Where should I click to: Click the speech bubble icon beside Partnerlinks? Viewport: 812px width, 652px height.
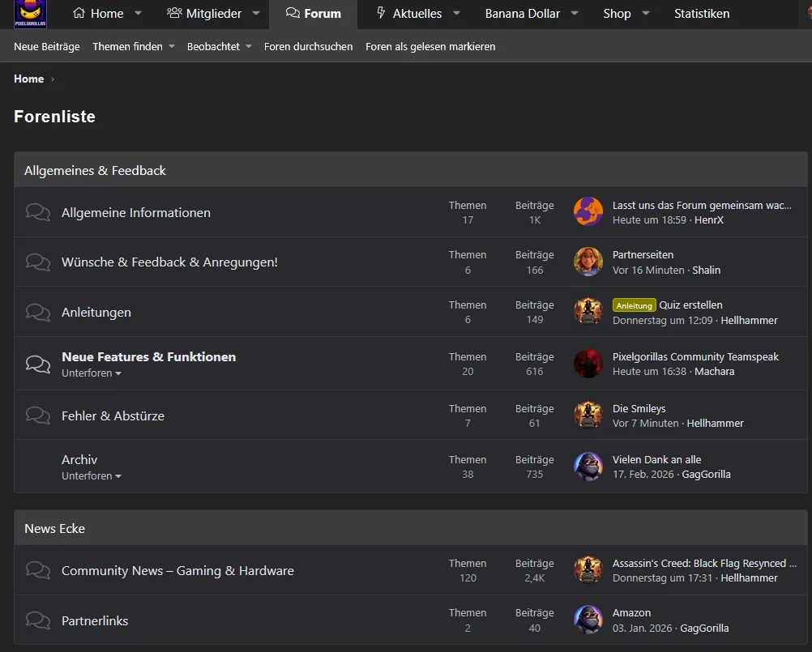pos(38,620)
